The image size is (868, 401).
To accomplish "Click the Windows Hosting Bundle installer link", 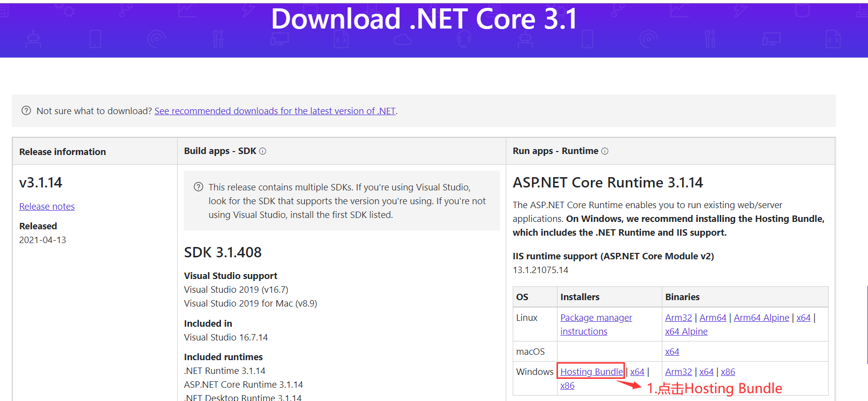I will [x=591, y=372].
